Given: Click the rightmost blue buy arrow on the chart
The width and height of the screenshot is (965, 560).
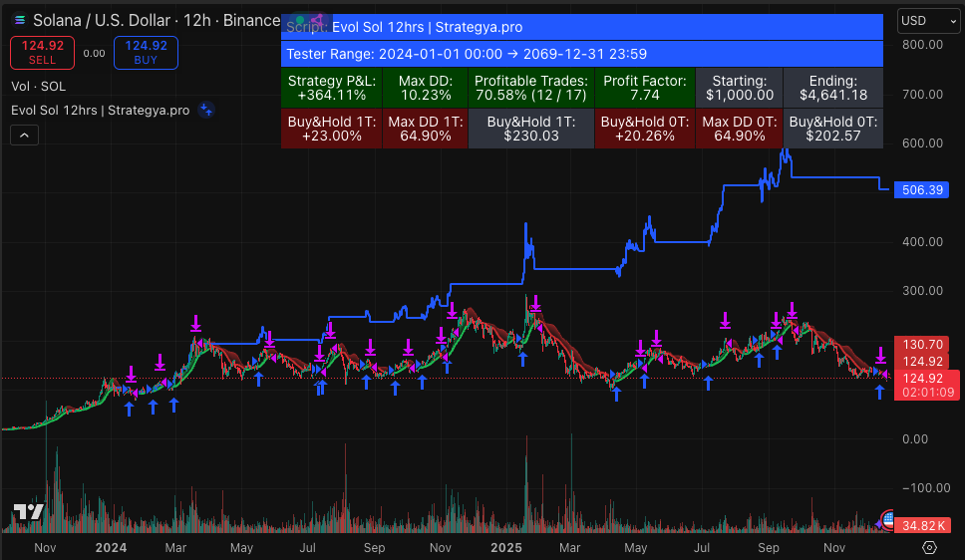Looking at the screenshot, I should (879, 392).
